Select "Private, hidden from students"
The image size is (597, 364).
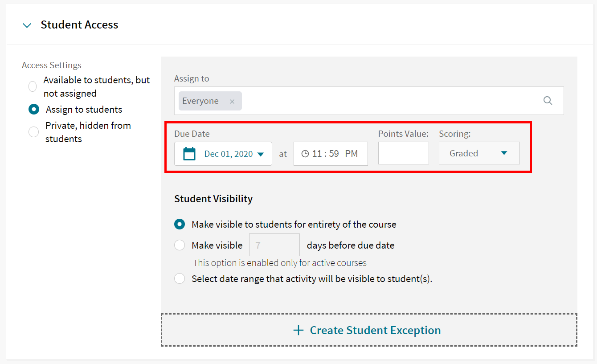coord(33,132)
